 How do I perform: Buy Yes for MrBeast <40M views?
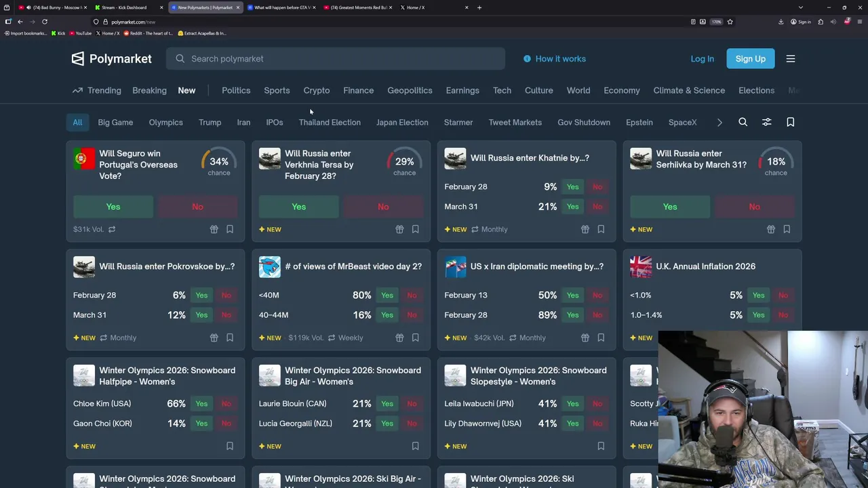coord(387,296)
